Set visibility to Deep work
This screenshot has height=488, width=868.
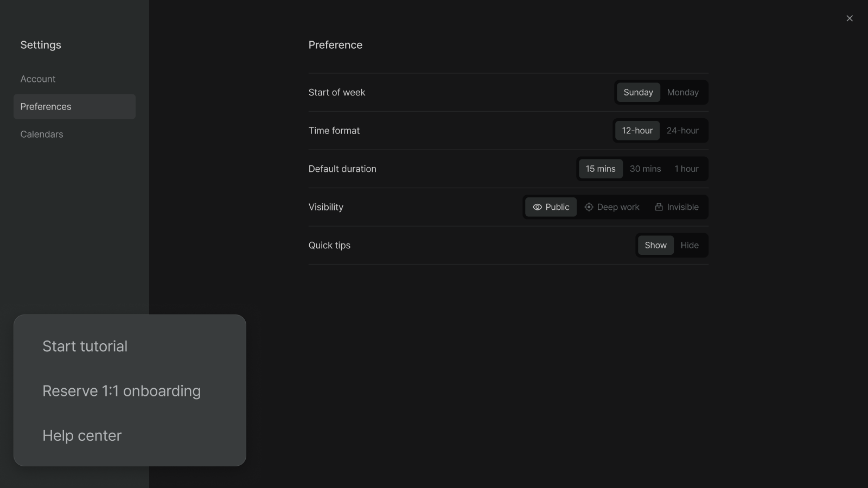click(x=612, y=207)
